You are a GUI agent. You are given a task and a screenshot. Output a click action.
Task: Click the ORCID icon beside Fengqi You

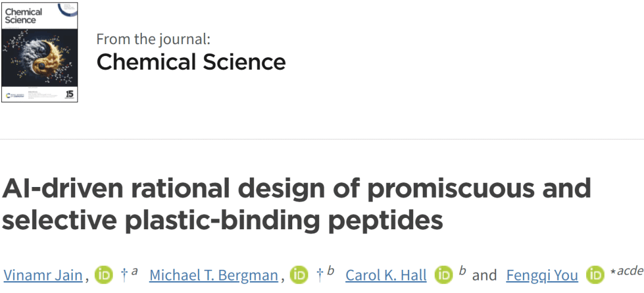pyautogui.click(x=595, y=275)
